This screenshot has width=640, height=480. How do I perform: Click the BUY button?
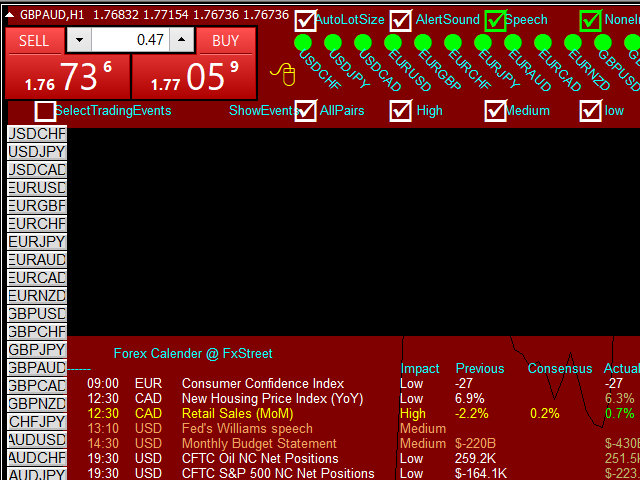coord(226,41)
